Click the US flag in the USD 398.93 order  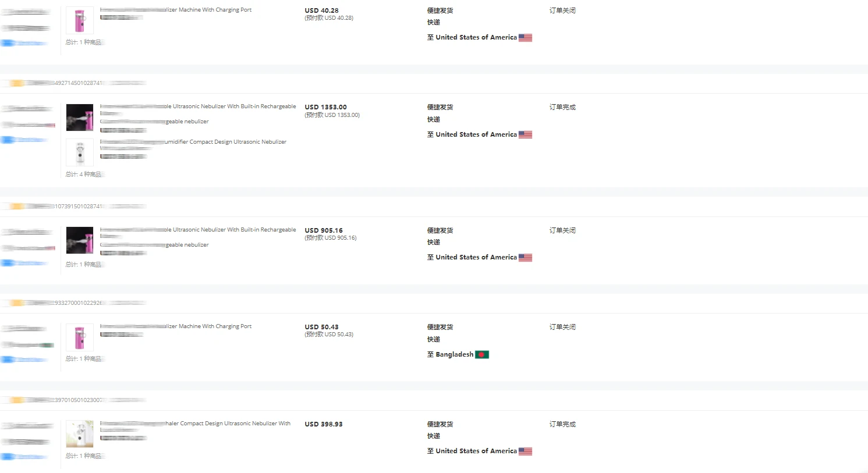[x=525, y=451]
